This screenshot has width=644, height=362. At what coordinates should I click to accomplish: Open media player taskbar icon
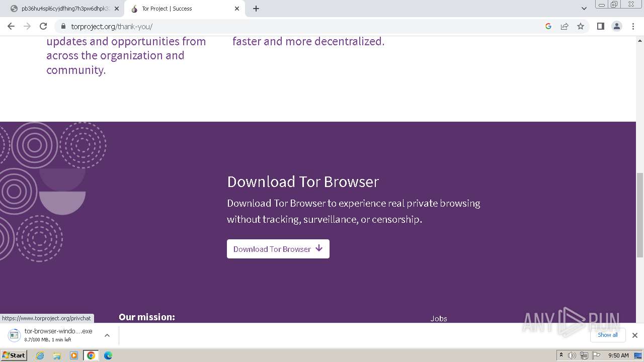[74, 355]
